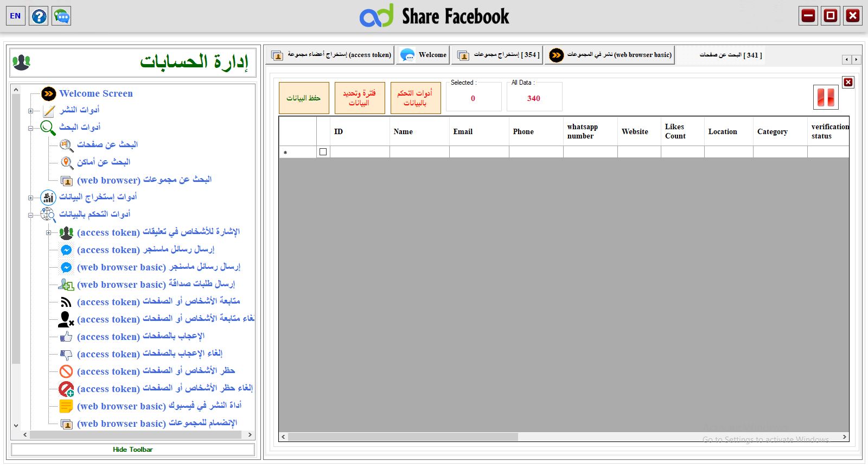The height and width of the screenshot is (467, 868).
Task: Click the Selected count 0
Action: (473, 98)
